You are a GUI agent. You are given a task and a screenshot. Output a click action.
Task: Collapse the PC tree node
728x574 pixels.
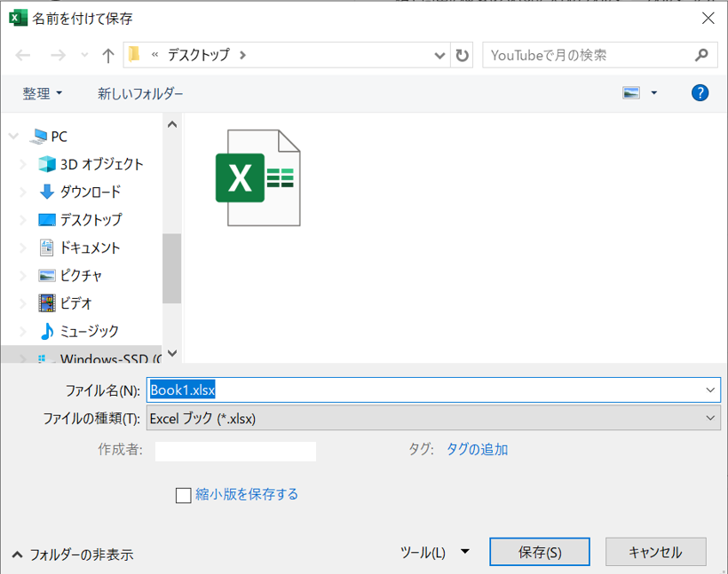(13, 137)
